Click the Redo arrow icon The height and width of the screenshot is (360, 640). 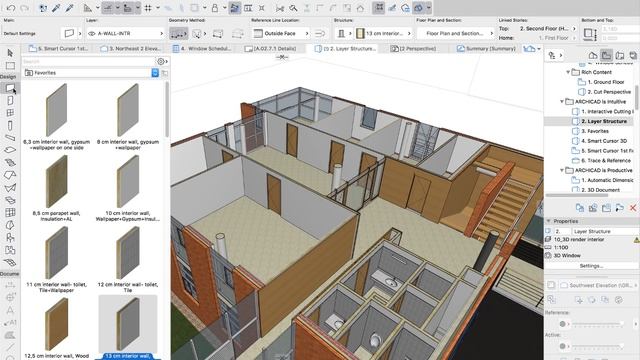(x=24, y=8)
